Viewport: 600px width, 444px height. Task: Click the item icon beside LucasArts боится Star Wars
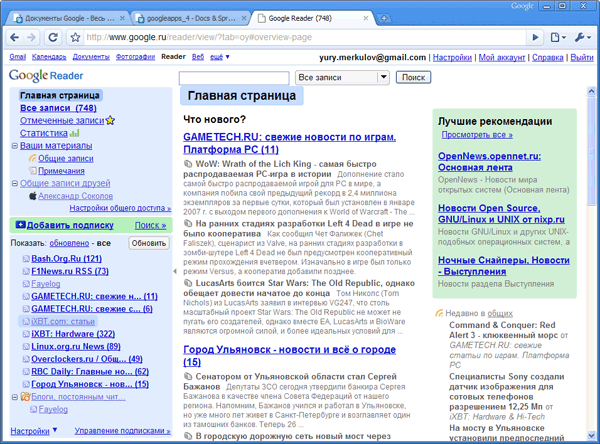188,283
